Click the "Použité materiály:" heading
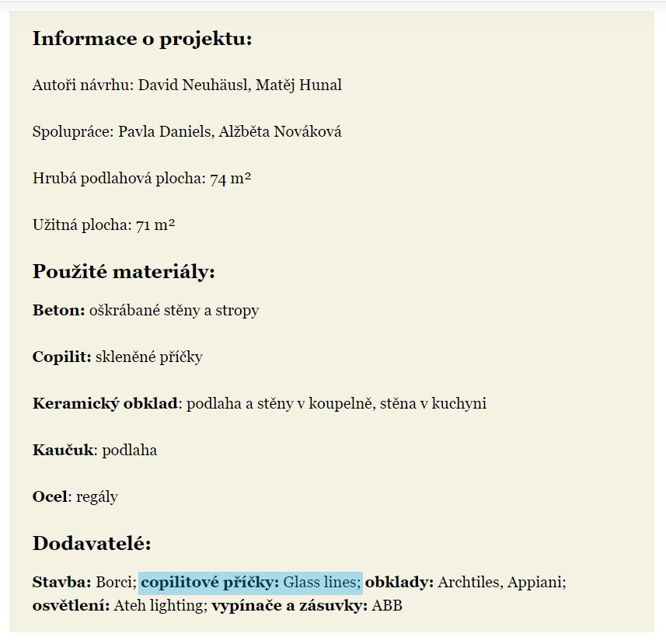The height and width of the screenshot is (644, 666). click(x=123, y=272)
